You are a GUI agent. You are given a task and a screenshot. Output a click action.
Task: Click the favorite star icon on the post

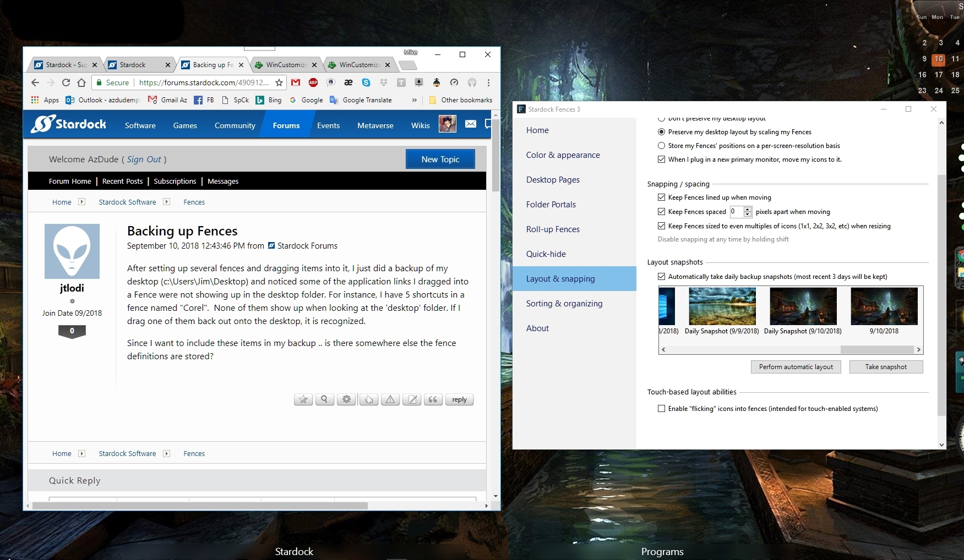click(x=303, y=399)
